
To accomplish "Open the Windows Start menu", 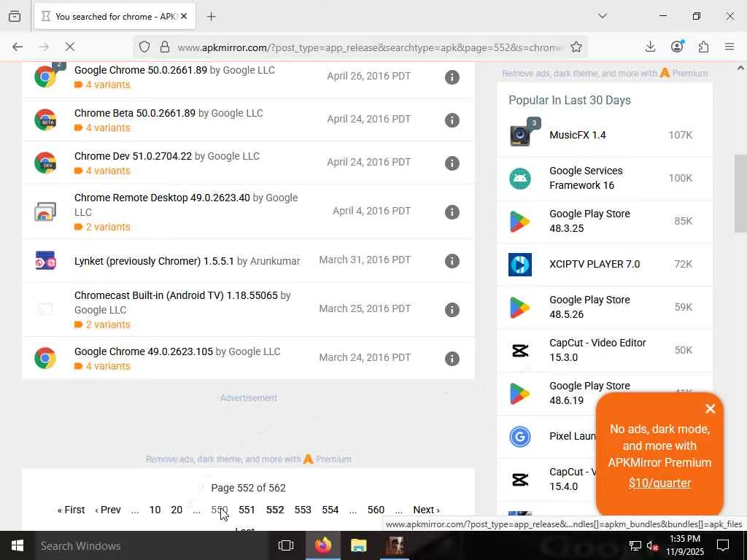I will (x=18, y=545).
